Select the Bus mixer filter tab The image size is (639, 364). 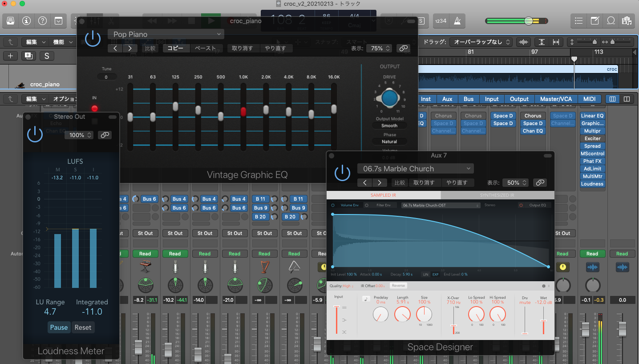click(469, 99)
